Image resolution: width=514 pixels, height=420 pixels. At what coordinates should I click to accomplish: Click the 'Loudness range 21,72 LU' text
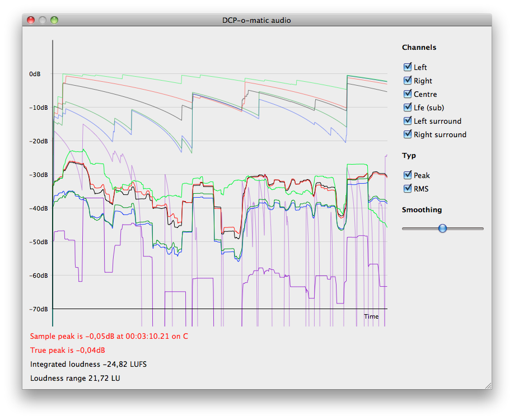click(75, 379)
